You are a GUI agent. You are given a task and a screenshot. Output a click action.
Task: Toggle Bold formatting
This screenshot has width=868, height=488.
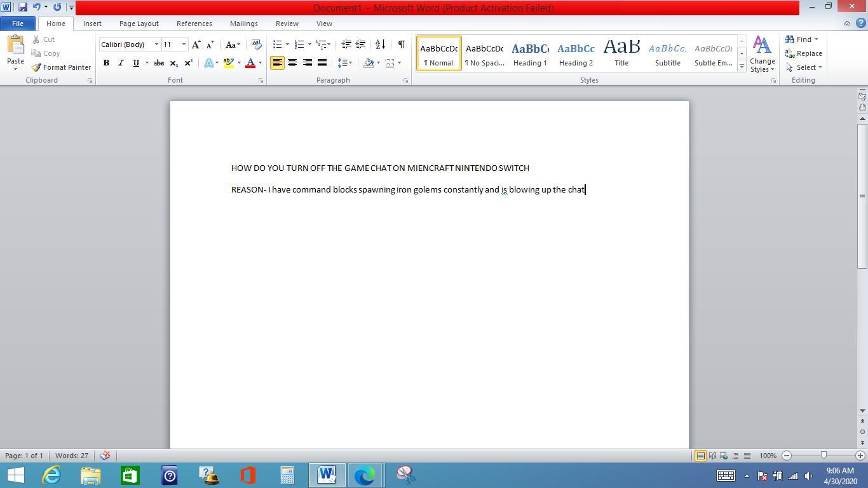(106, 63)
